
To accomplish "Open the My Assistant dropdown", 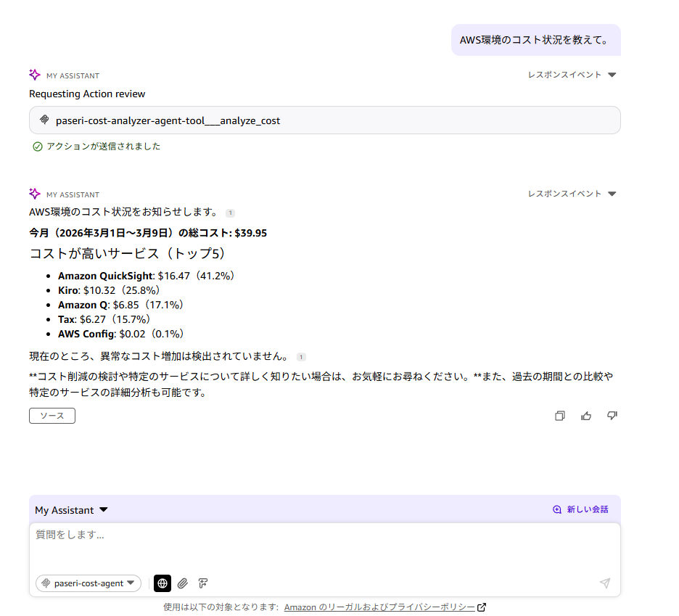I will [x=71, y=510].
